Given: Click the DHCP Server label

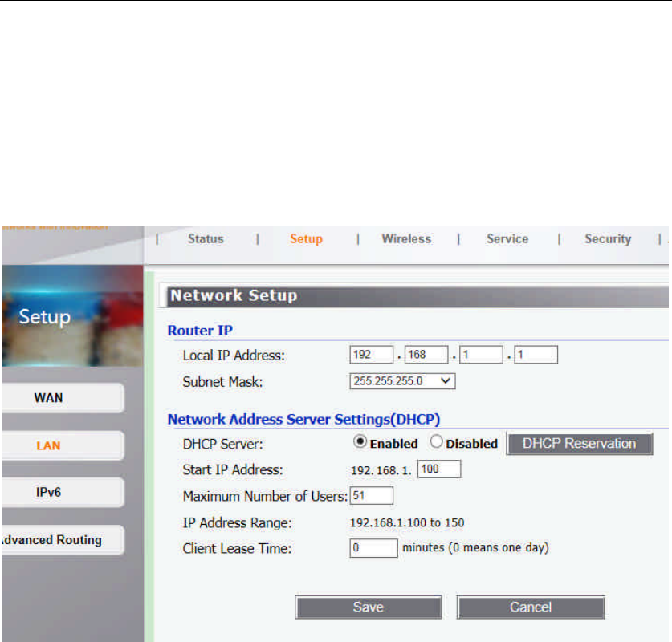Looking at the screenshot, I should [222, 444].
